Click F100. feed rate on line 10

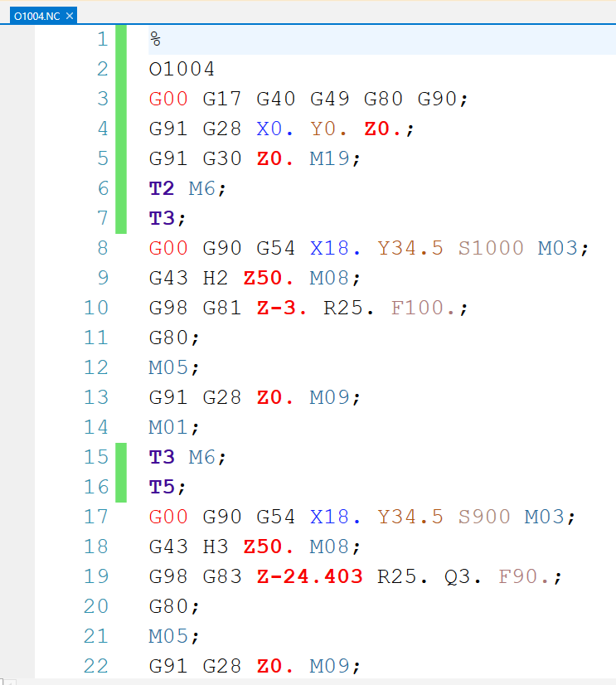click(x=424, y=308)
